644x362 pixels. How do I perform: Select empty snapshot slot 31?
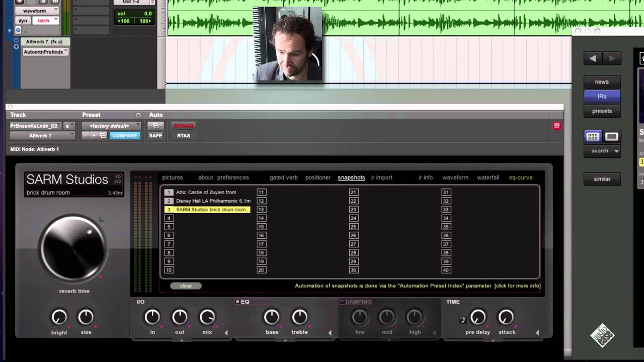(x=446, y=192)
